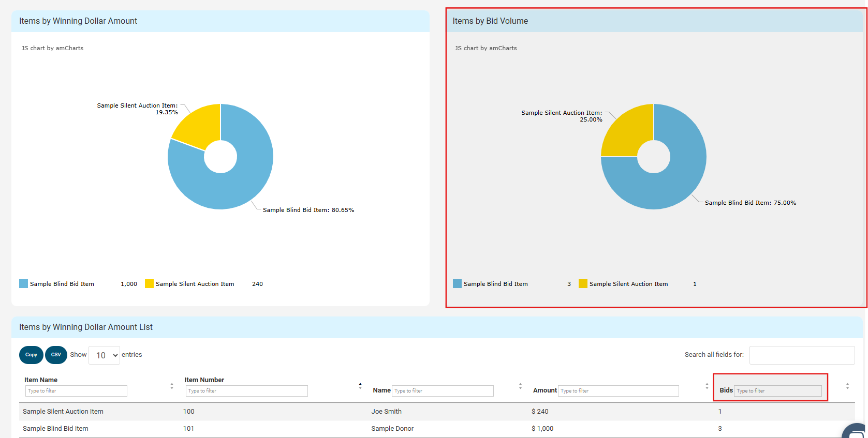Image resolution: width=868 pixels, height=438 pixels.
Task: Toggle Sample Silent Auction Item in Bid Volume legend
Action: coord(628,284)
